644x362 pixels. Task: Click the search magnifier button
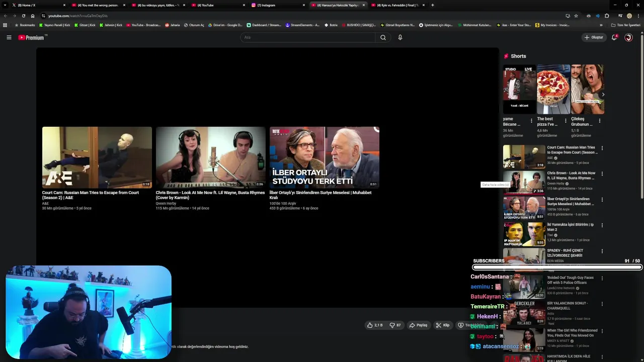(383, 37)
